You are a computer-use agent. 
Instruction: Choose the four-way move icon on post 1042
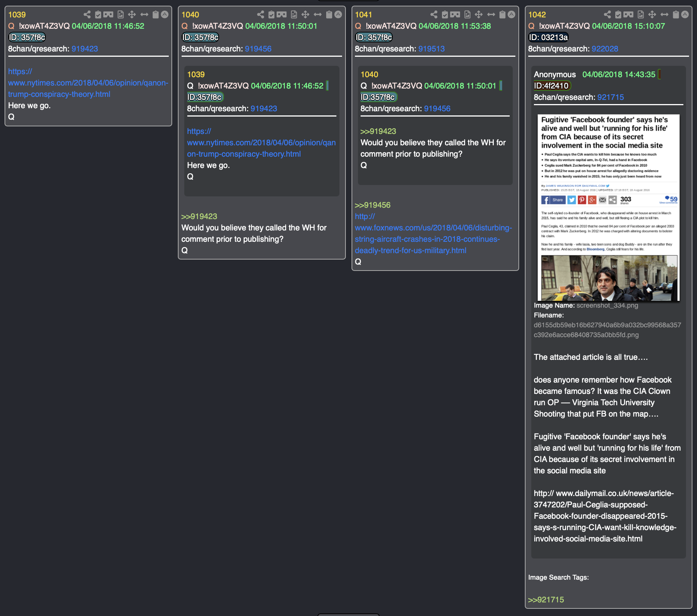pos(652,14)
